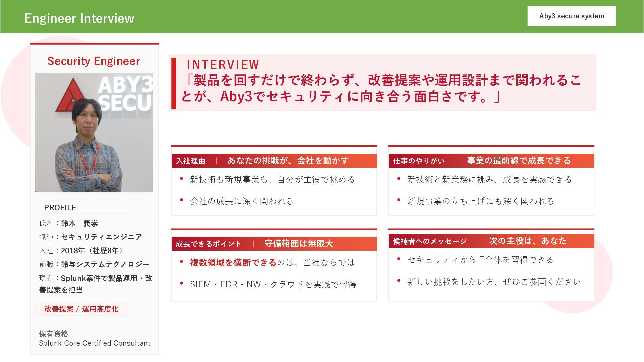Click the heading "次の主役は、あなた"

[528, 241]
